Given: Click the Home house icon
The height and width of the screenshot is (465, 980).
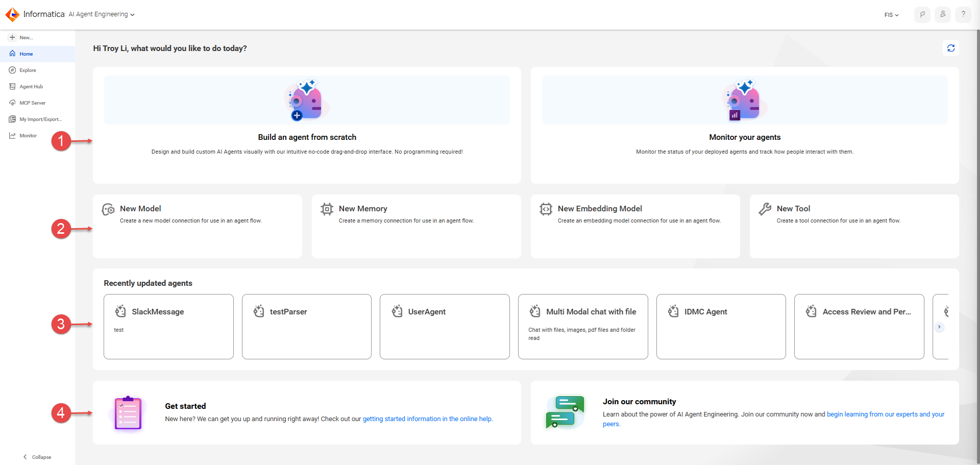Looking at the screenshot, I should pos(12,54).
